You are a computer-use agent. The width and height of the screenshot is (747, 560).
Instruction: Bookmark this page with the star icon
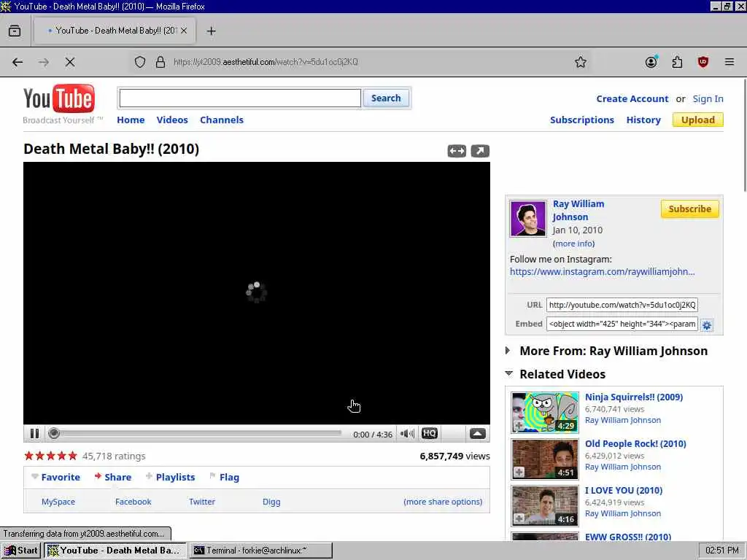pyautogui.click(x=580, y=62)
